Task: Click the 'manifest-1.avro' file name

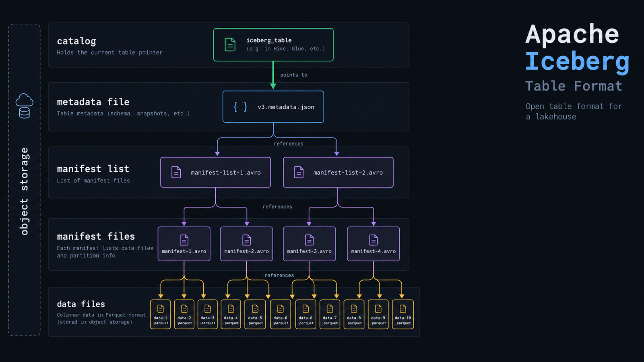Action: click(184, 251)
